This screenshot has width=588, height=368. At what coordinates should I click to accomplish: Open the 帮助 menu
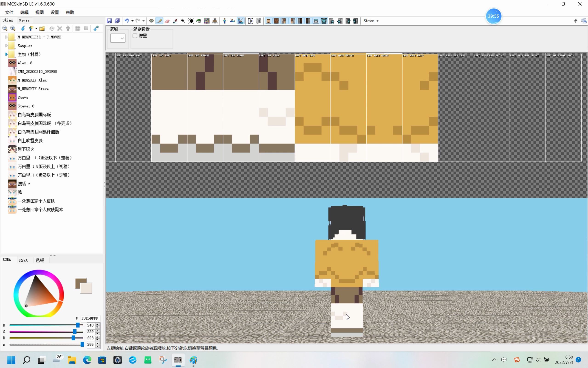tap(70, 12)
